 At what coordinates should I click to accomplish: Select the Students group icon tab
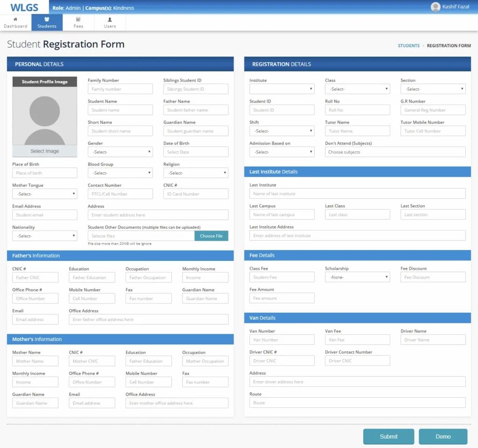click(x=47, y=22)
